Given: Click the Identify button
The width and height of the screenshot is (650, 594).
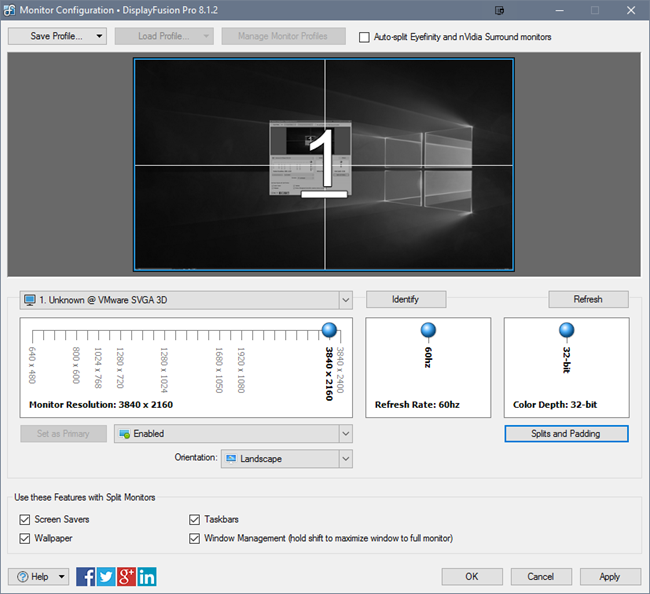Looking at the screenshot, I should pos(406,299).
